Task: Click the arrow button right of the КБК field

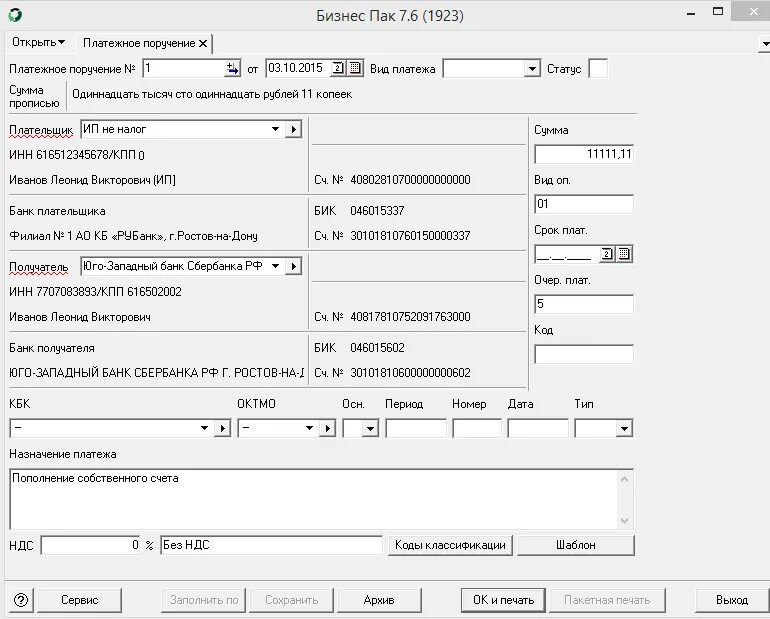Action: pos(222,428)
